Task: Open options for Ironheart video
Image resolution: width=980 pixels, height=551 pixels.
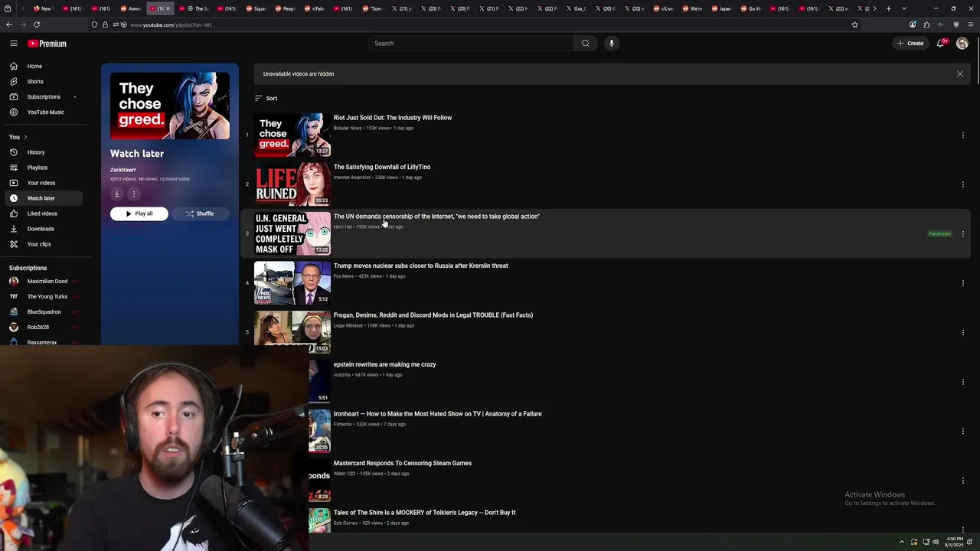Action: point(963,432)
